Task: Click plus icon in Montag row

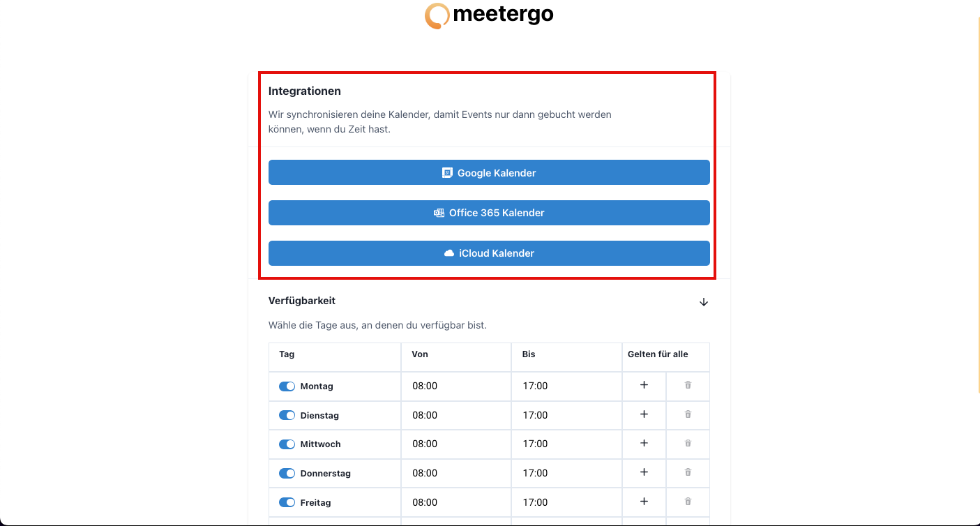Action: [644, 385]
